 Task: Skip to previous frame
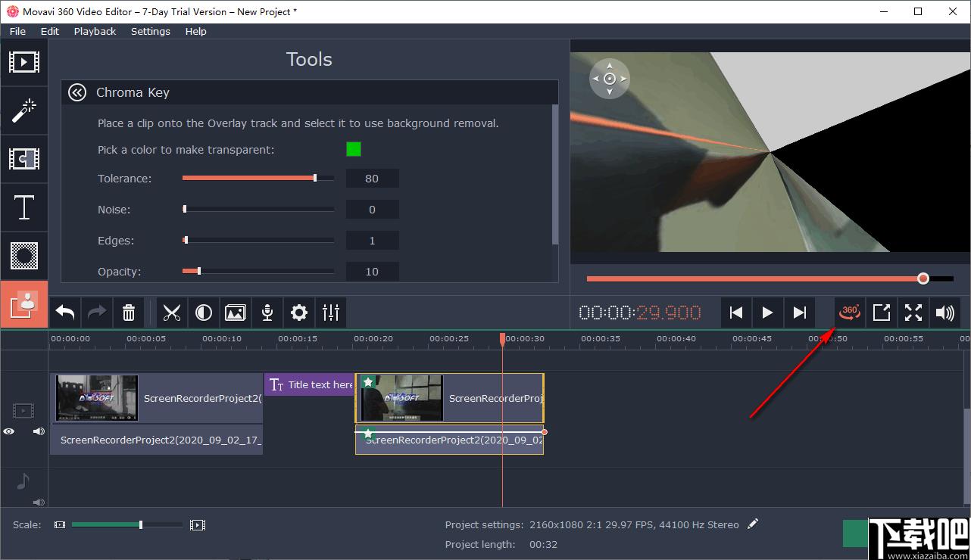[x=735, y=313]
